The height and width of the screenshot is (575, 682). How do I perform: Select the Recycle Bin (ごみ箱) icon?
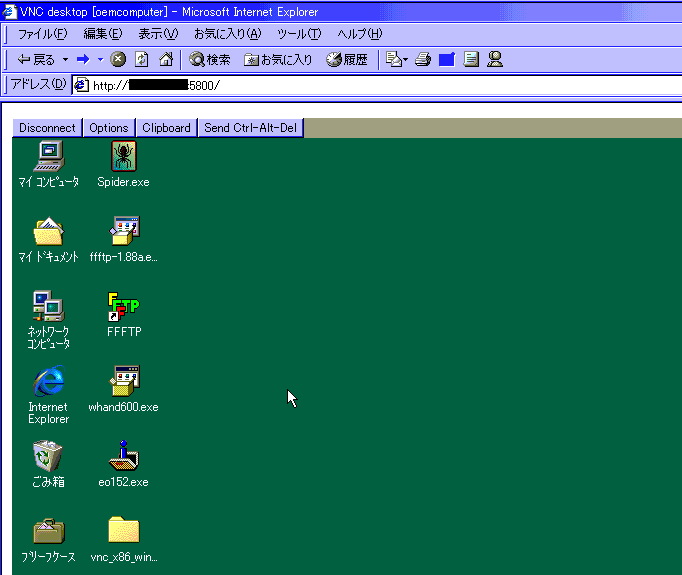(48, 457)
